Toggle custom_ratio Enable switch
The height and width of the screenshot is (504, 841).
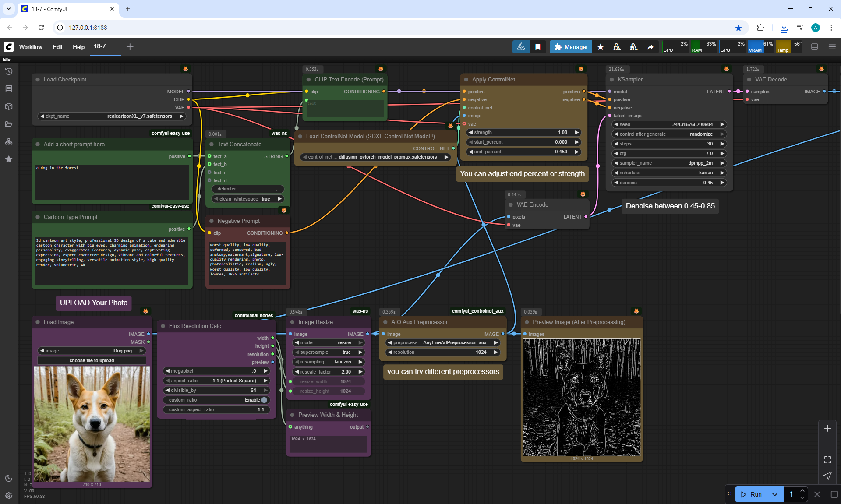(x=264, y=400)
